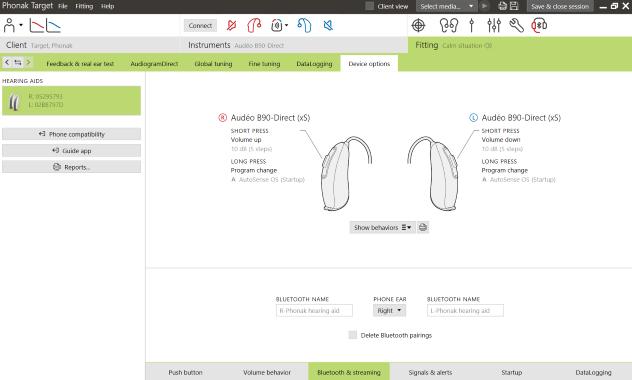The height and width of the screenshot is (380, 632).
Task: Open the Fitting section header
Action: [520, 45]
